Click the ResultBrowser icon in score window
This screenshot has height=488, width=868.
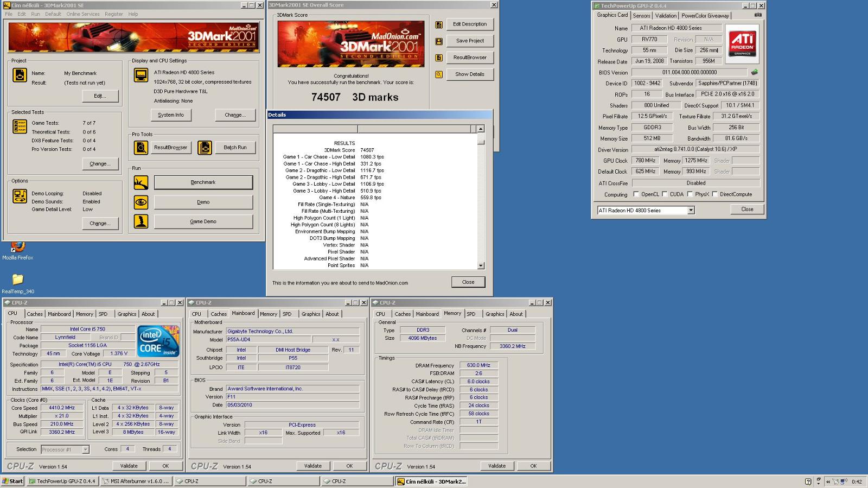pos(439,58)
